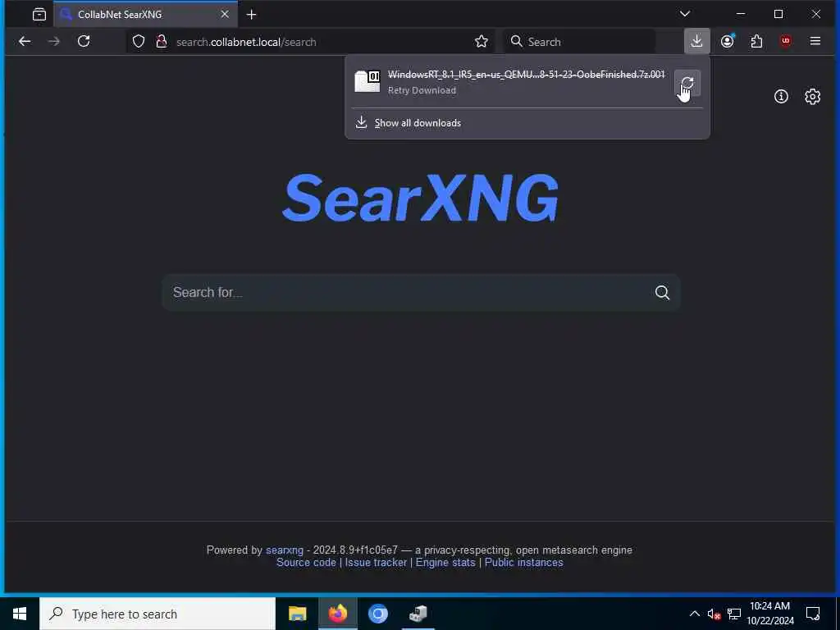View site security lock information

click(x=161, y=41)
